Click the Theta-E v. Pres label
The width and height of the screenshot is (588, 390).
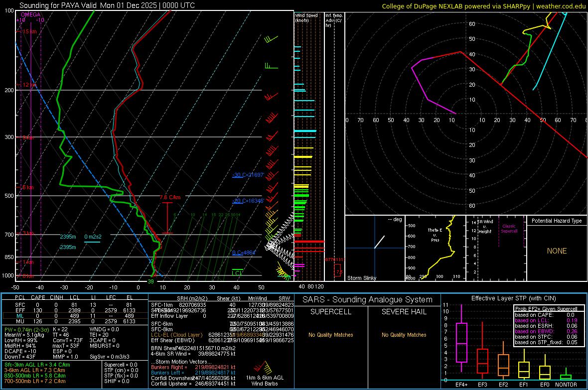[x=435, y=235]
